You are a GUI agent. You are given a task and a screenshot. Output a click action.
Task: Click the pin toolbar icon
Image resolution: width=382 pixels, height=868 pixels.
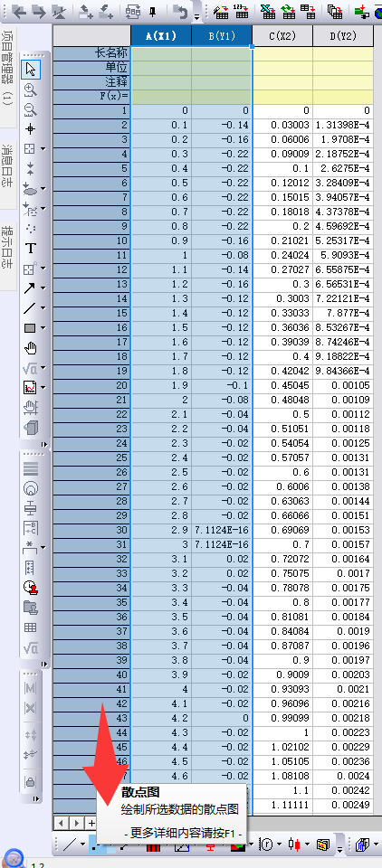point(154,10)
